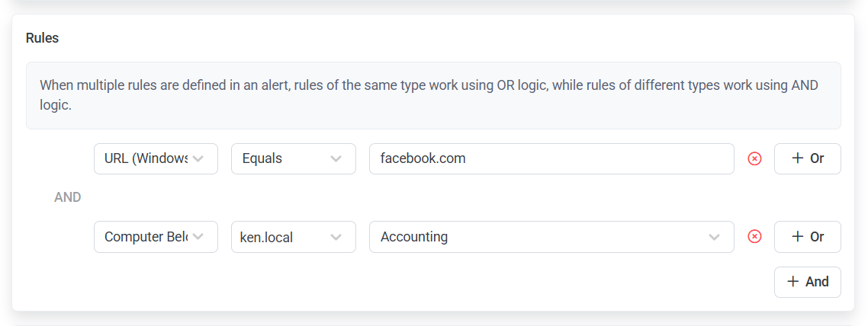
Task: Click the chevron on Computer Belongs selector
Action: (x=198, y=237)
